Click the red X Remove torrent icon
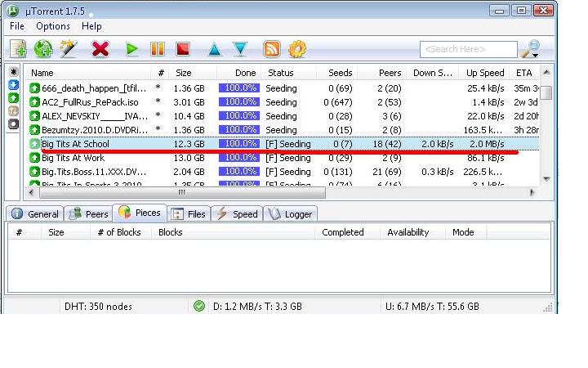Image resolution: width=588 pixels, height=368 pixels. [100, 49]
